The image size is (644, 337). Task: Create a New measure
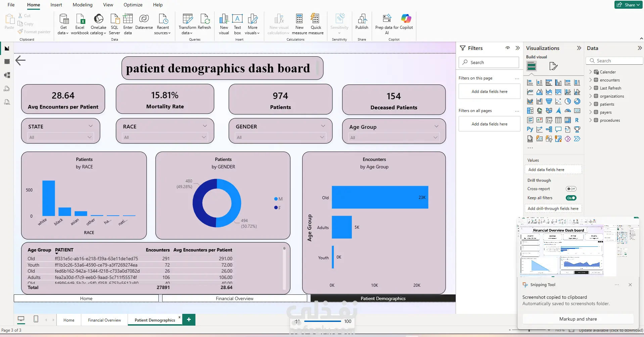point(300,24)
